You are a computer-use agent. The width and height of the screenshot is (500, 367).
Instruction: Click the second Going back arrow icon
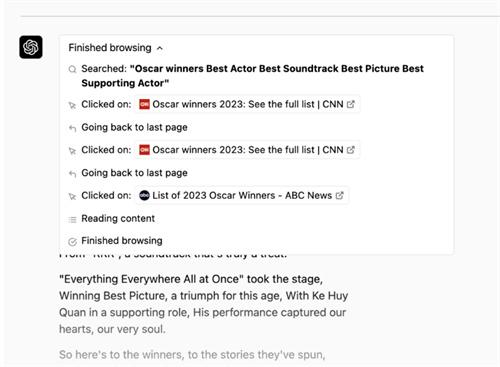tap(72, 174)
